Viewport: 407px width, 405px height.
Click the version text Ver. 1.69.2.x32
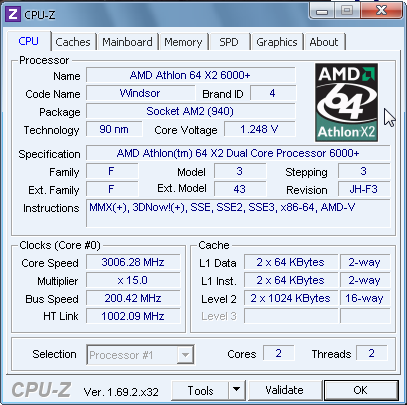(x=121, y=392)
